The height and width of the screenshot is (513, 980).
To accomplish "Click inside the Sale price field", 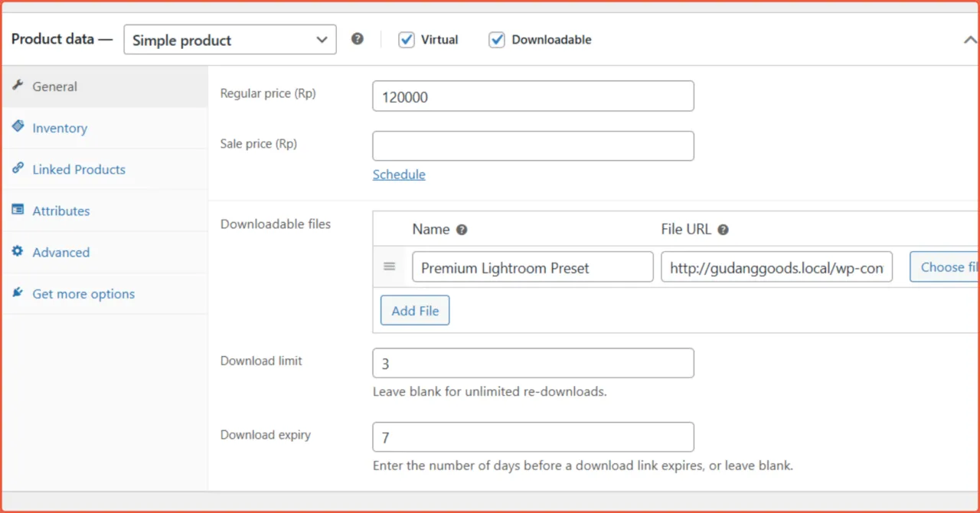I will (533, 145).
